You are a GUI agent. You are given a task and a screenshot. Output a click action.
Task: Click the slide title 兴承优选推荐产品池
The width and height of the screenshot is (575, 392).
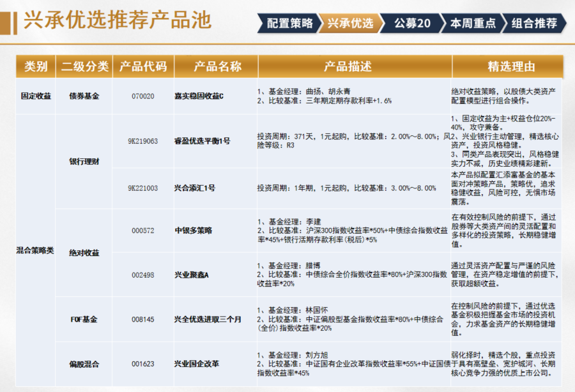(117, 20)
